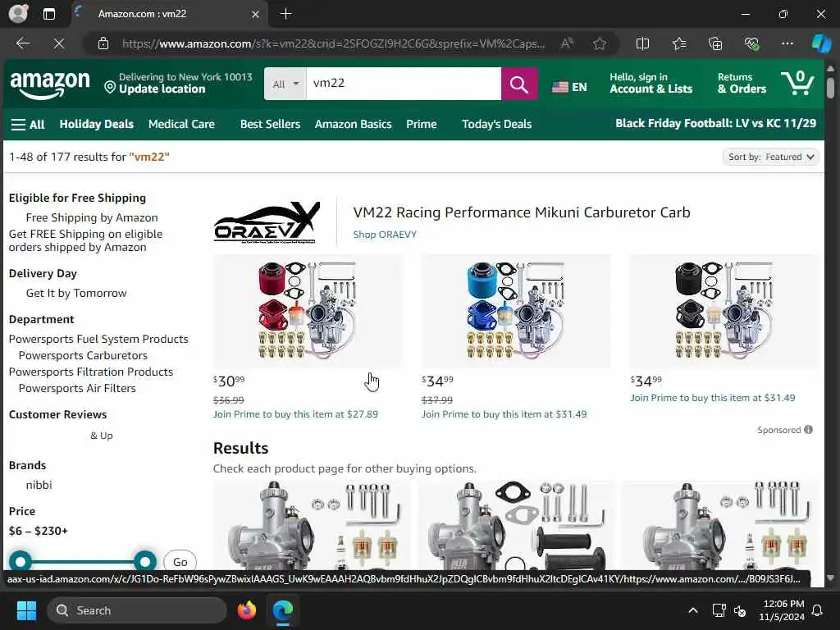The image size is (840, 630).
Task: Open the Copilot sidebar icon
Action: [821, 43]
